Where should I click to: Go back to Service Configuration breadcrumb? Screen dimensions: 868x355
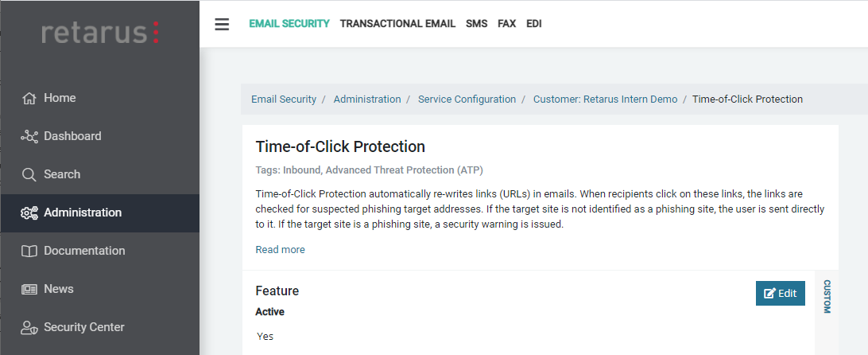click(467, 99)
